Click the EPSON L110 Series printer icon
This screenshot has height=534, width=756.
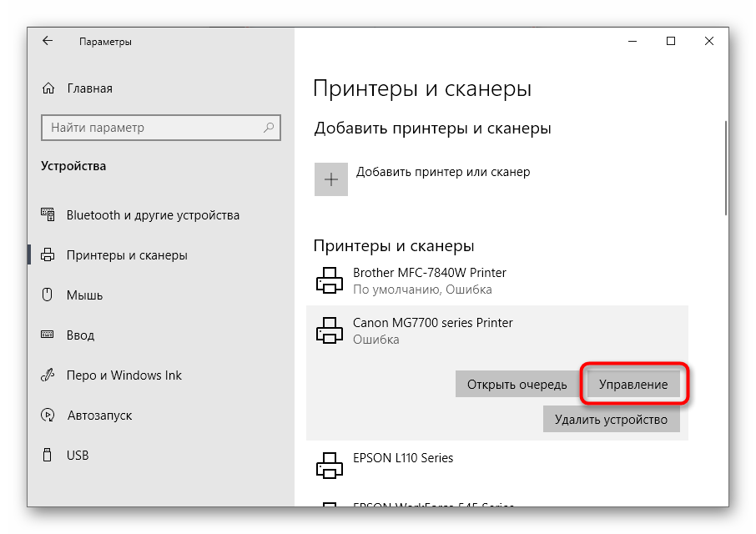tap(330, 466)
